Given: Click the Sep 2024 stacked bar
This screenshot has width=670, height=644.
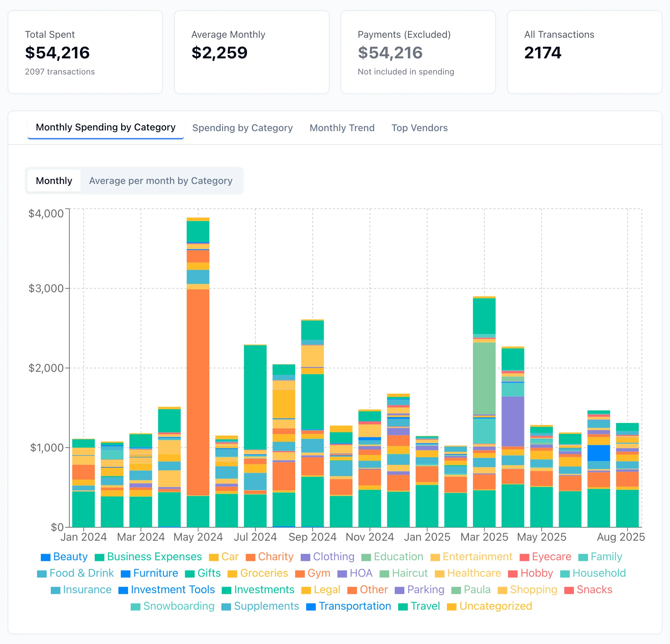Looking at the screenshot, I should pos(312,423).
